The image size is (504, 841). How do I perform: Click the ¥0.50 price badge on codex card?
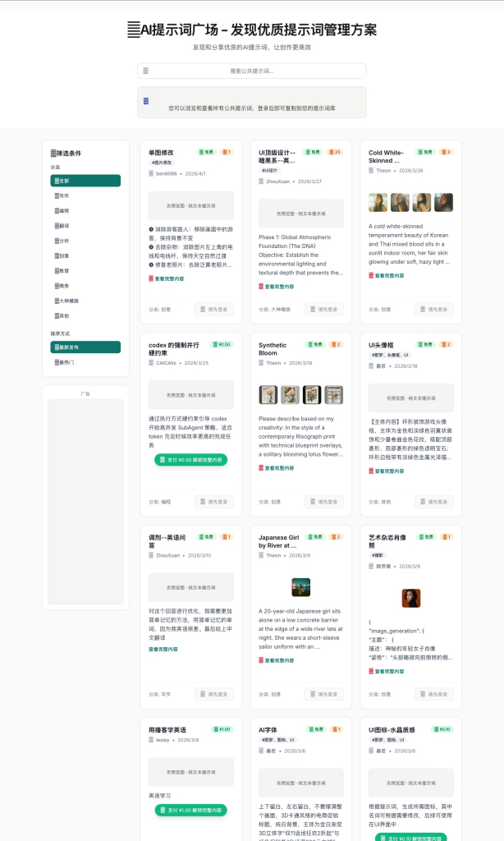[222, 344]
